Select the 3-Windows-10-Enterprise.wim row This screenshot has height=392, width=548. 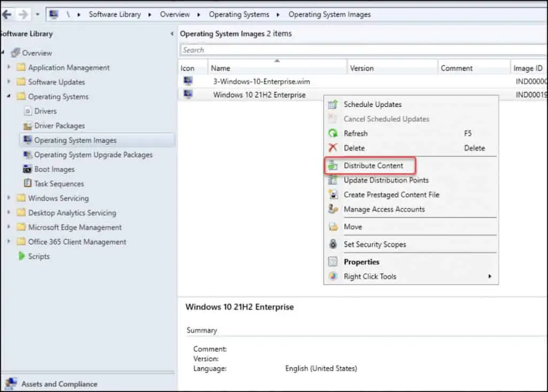363,81
